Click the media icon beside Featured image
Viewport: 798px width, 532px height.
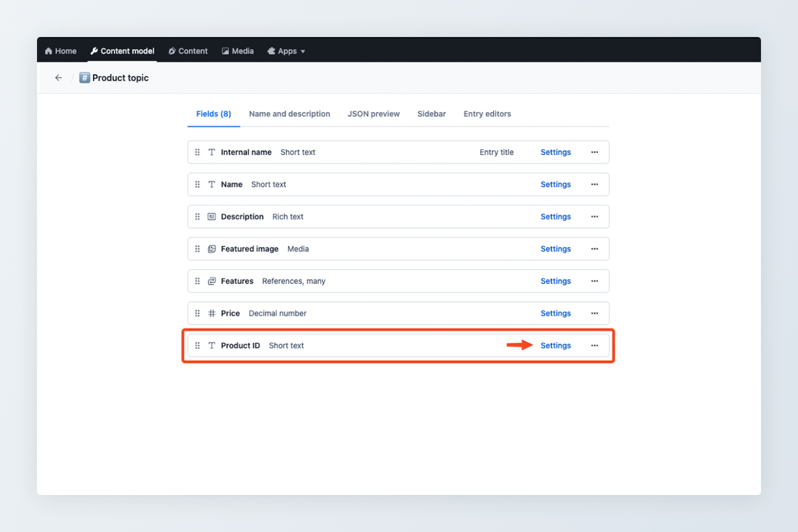pos(212,249)
